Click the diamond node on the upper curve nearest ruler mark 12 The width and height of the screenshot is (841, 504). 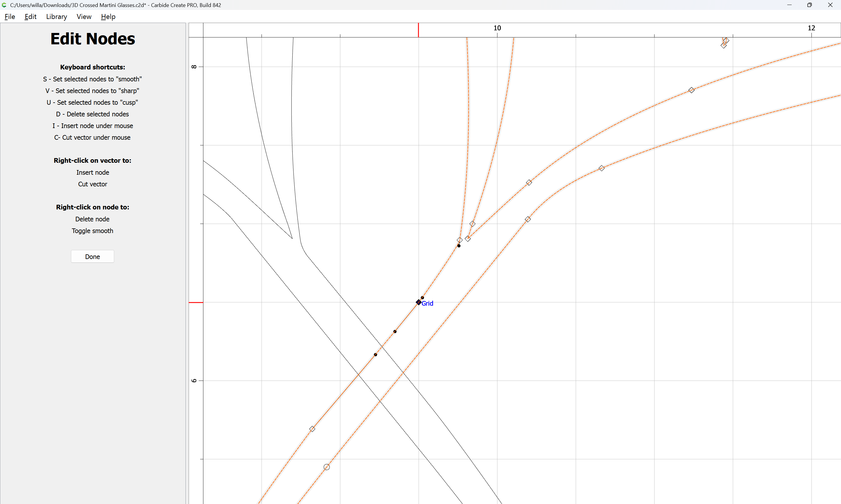691,90
